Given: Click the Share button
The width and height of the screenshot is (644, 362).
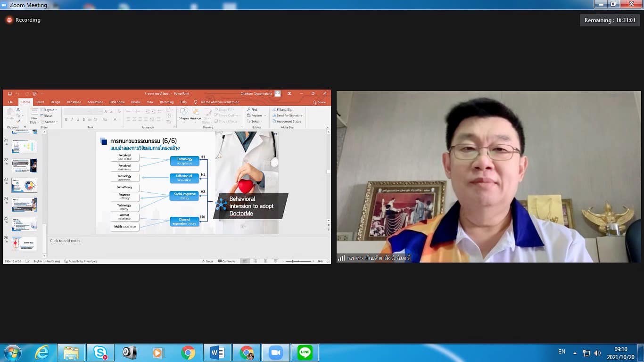Looking at the screenshot, I should (319, 102).
